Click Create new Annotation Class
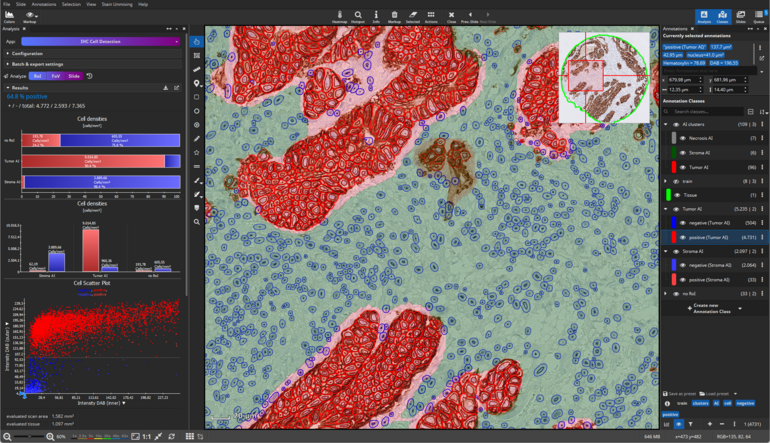Screen dimensions: 770x443 713,307
